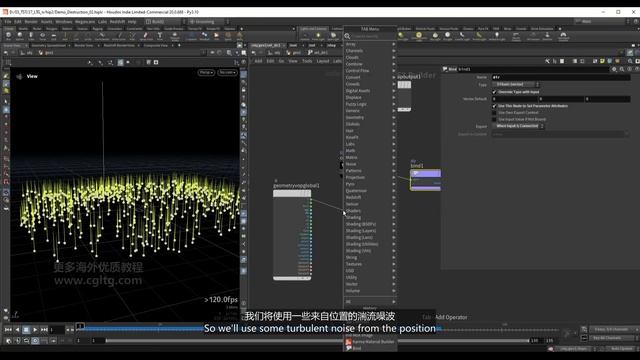
Task: Click the Gamepad Camera shelf icon
Action: pyautogui.click(x=563, y=36)
